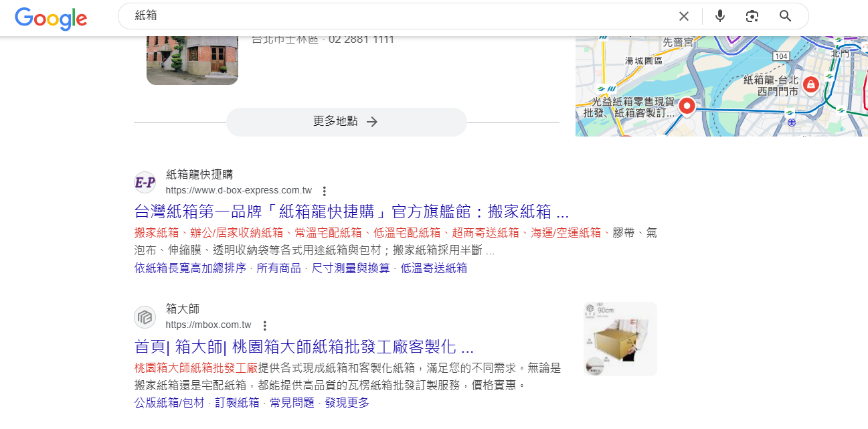Expand more places with 更多地點

[346, 122]
